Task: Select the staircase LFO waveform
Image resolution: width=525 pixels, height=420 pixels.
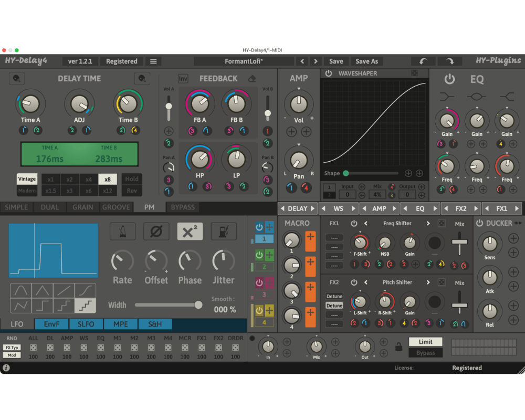Action: [x=85, y=306]
